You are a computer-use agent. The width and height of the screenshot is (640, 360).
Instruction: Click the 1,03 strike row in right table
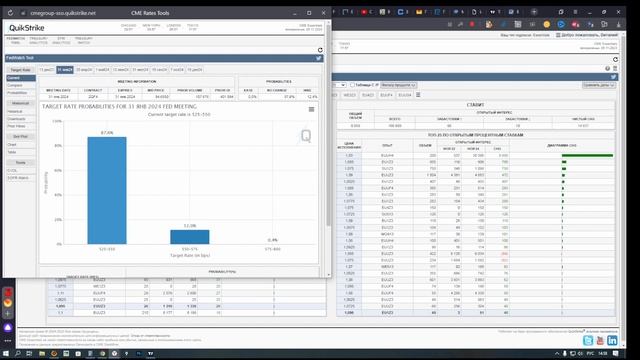(476, 156)
